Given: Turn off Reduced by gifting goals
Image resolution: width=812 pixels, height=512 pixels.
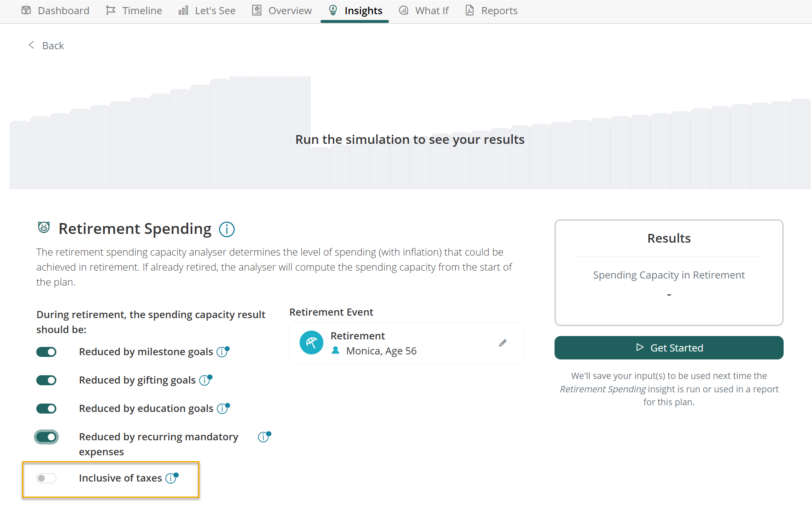Looking at the screenshot, I should point(46,380).
